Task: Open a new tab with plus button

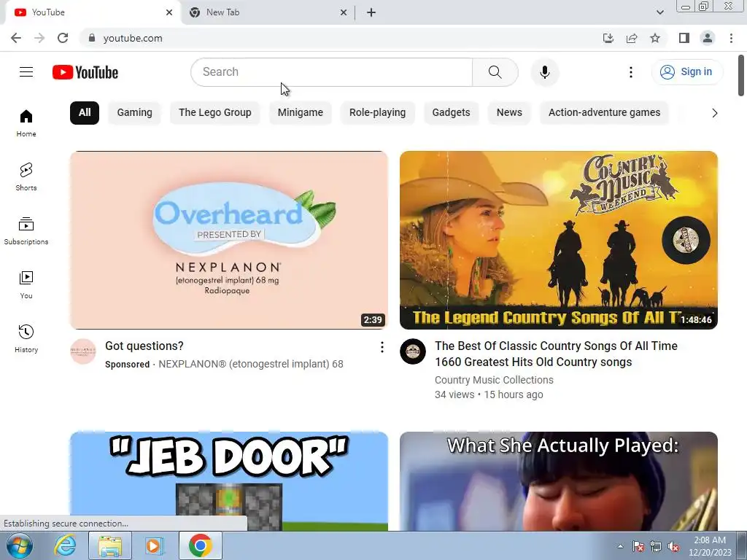Action: tap(371, 12)
